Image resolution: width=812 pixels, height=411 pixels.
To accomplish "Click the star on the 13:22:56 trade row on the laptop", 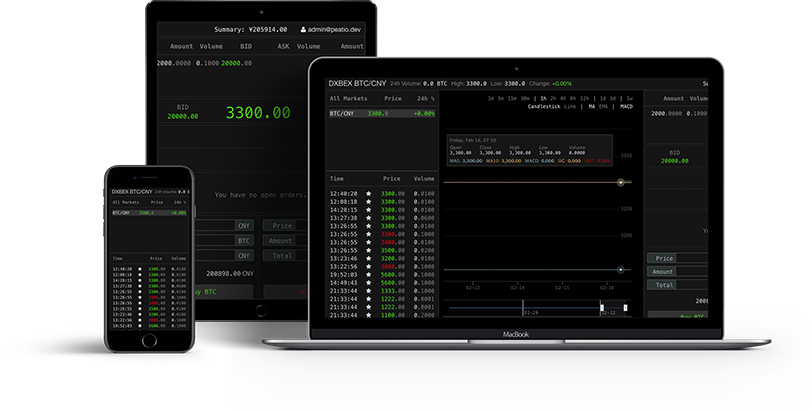I will coord(369,267).
